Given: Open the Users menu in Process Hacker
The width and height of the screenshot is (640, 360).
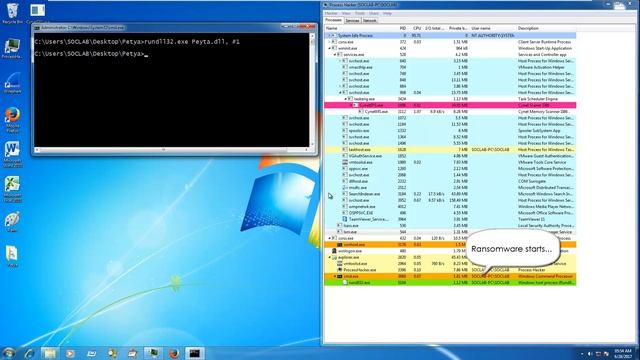Looking at the screenshot, I should tap(374, 13).
